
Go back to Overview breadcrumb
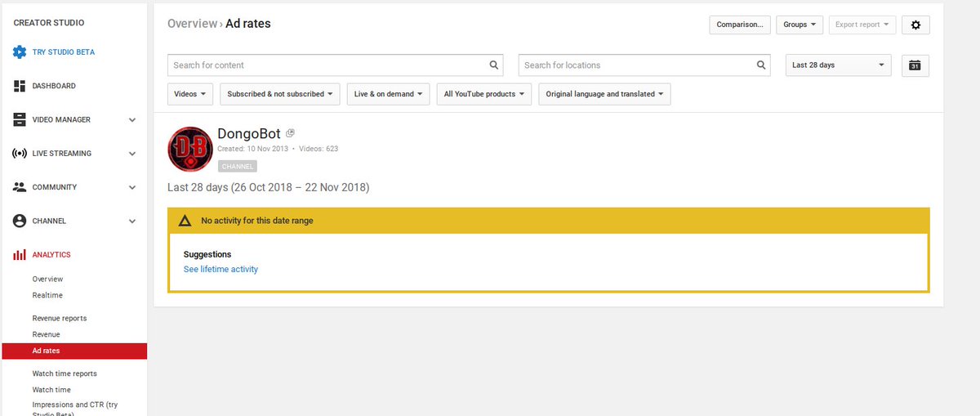(192, 24)
